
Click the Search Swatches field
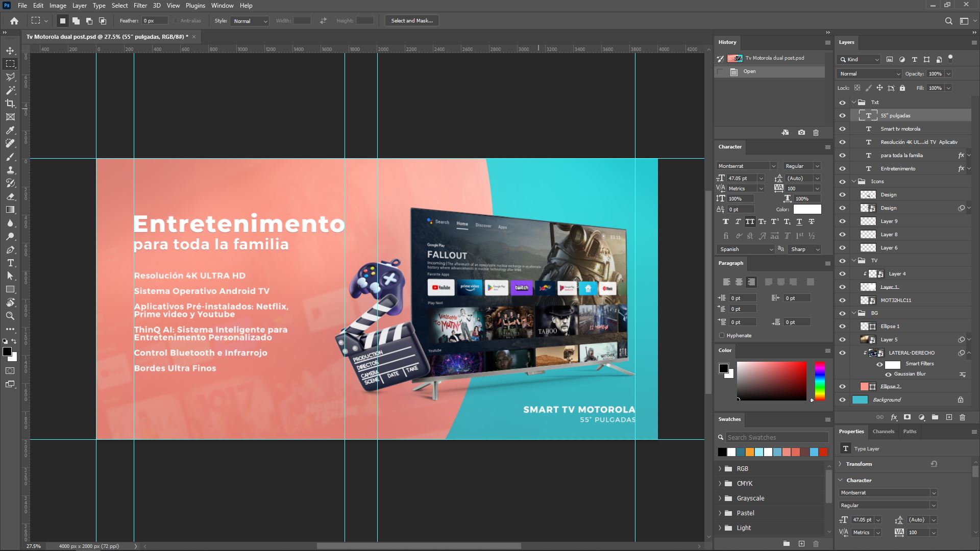(x=776, y=438)
